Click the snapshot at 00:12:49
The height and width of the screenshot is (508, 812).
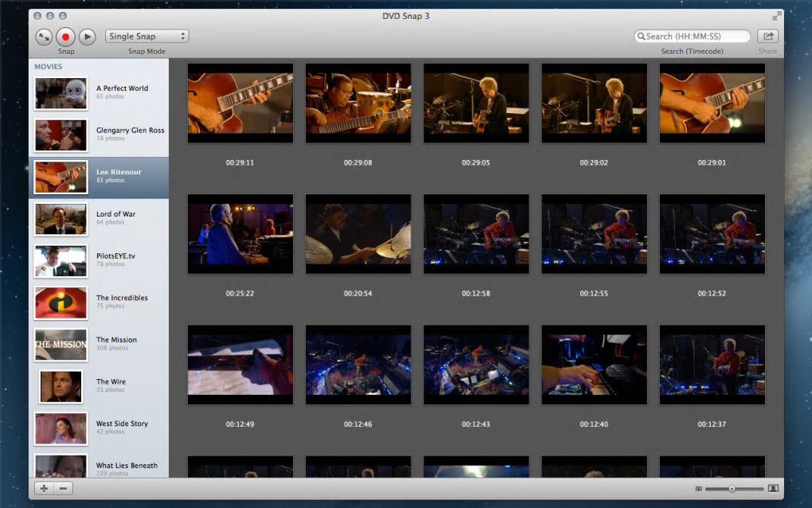[x=240, y=365]
